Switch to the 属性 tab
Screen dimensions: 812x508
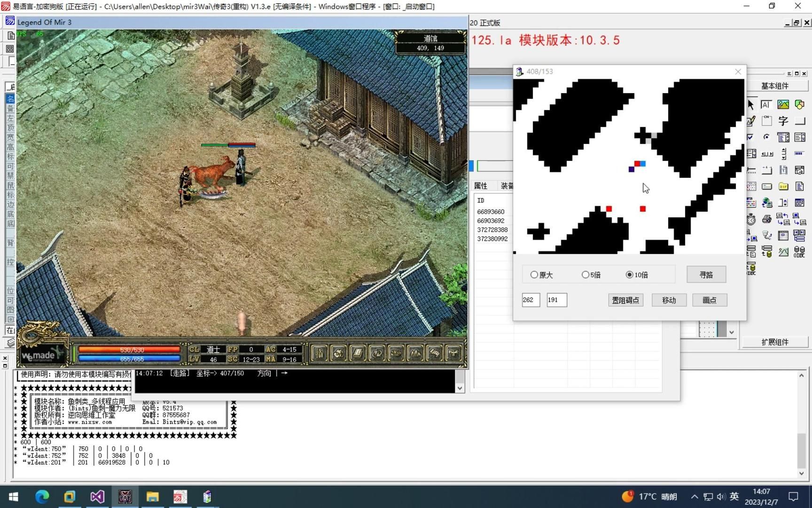(x=481, y=186)
